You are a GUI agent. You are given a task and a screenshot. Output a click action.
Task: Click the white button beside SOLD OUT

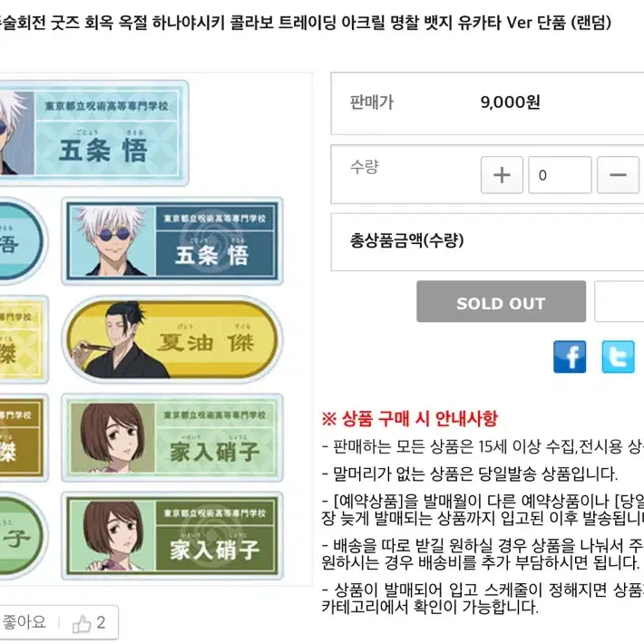(619, 301)
